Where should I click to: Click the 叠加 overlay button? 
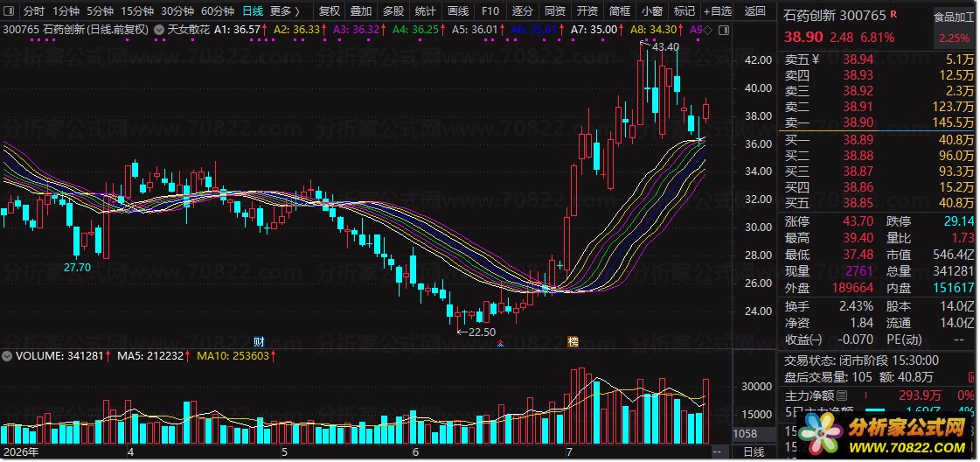[361, 11]
